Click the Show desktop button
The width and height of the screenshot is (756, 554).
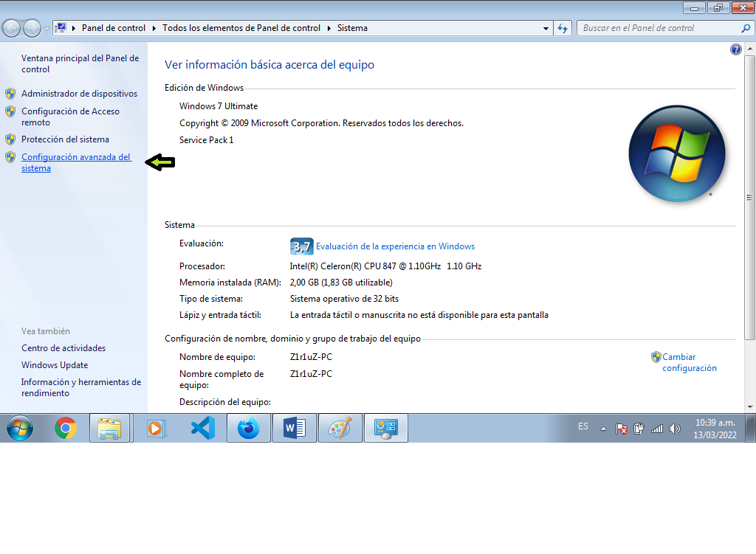click(751, 428)
